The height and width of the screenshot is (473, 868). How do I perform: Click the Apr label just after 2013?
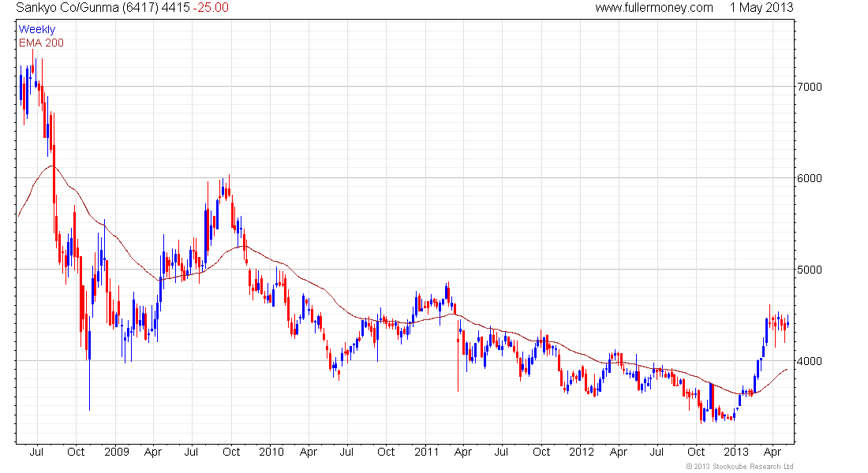[x=773, y=452]
